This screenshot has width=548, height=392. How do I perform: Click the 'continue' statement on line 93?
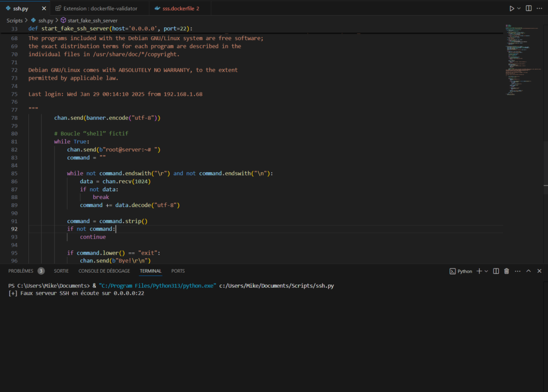(x=93, y=237)
